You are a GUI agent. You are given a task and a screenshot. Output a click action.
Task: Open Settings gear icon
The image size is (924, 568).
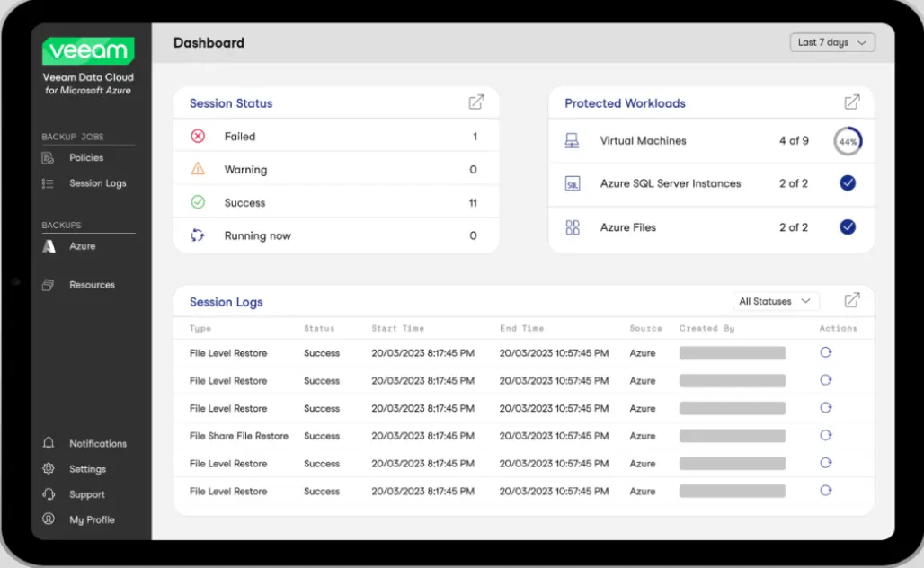pyautogui.click(x=49, y=469)
